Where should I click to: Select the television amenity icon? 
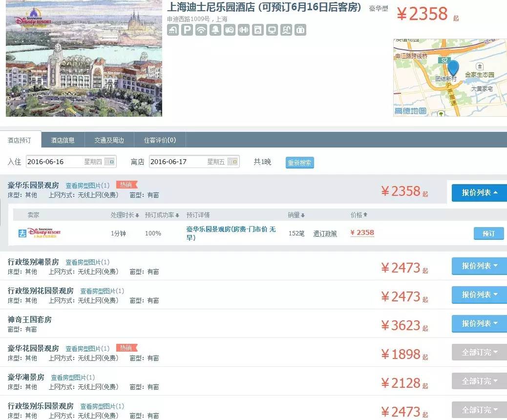pyautogui.click(x=272, y=30)
